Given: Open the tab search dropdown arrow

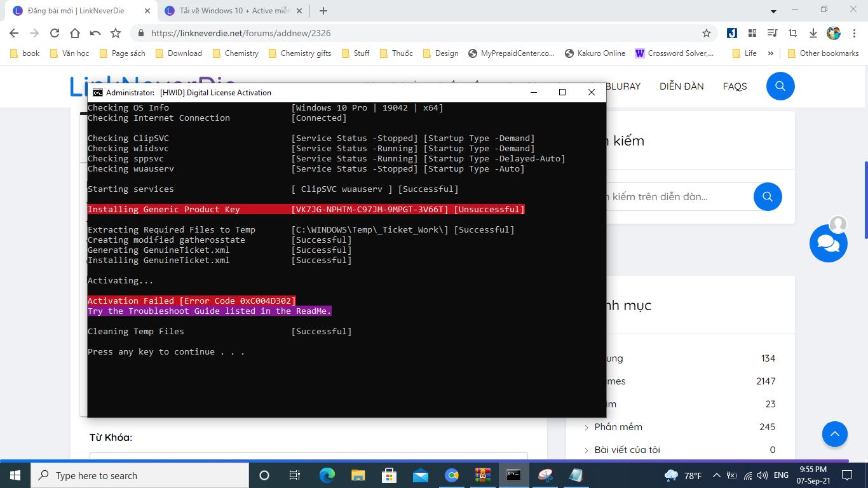Looking at the screenshot, I should [773, 10].
